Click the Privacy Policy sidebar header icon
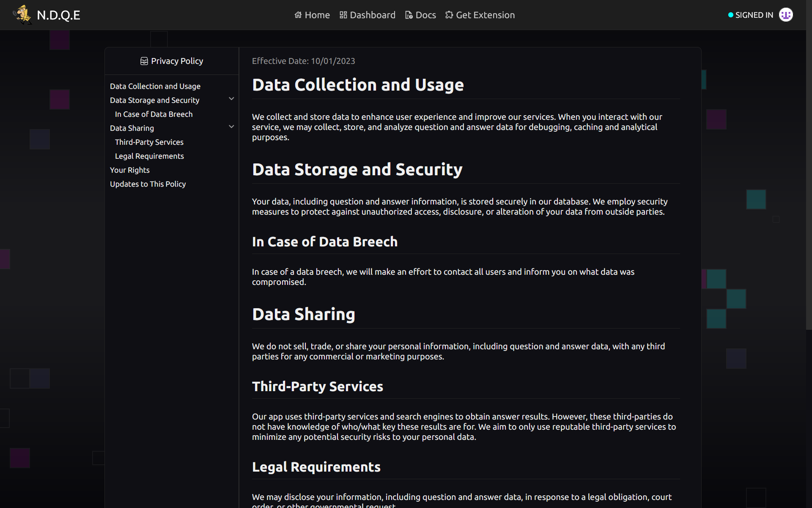 (144, 61)
